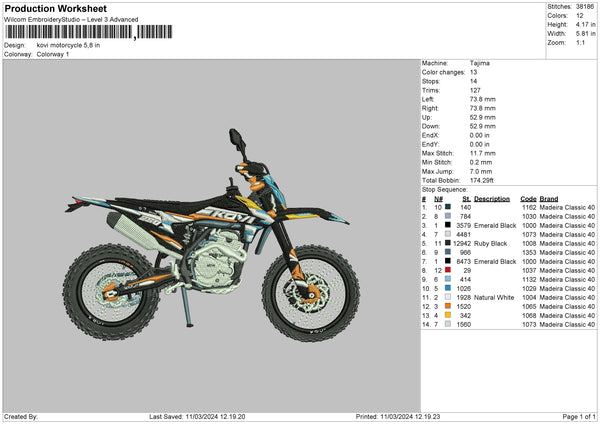This screenshot has height=424, width=600.
Task: Click the pale green swatch beside 4481 stitches
Action: tap(448, 234)
